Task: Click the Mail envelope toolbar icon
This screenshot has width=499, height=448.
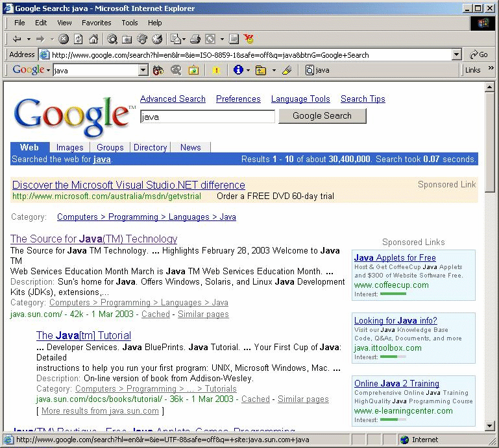Action: coord(175,39)
